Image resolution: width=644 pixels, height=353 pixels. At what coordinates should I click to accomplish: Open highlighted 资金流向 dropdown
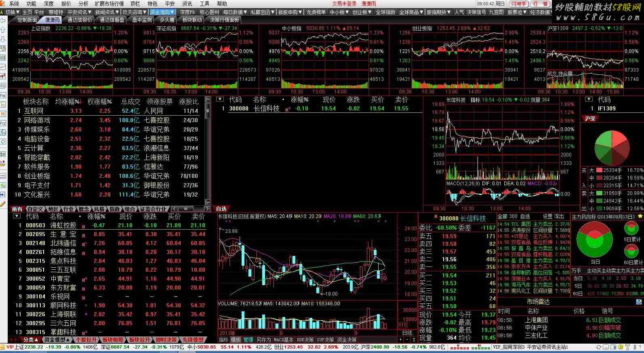tap(162, 12)
